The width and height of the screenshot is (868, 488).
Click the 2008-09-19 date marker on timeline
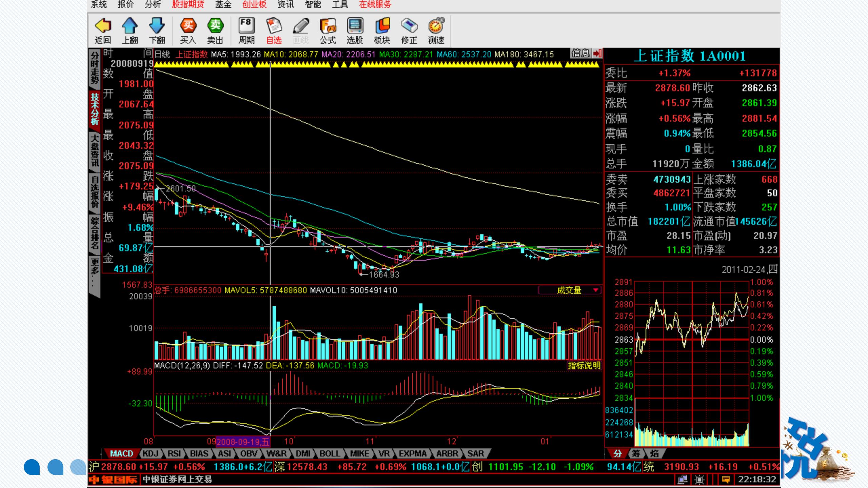tap(243, 442)
